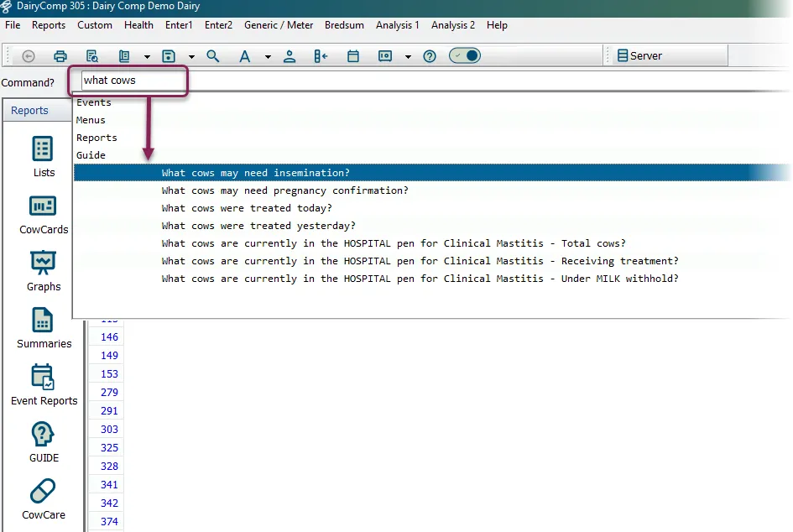Click the printer icon in toolbar
793x532 pixels.
pos(60,56)
